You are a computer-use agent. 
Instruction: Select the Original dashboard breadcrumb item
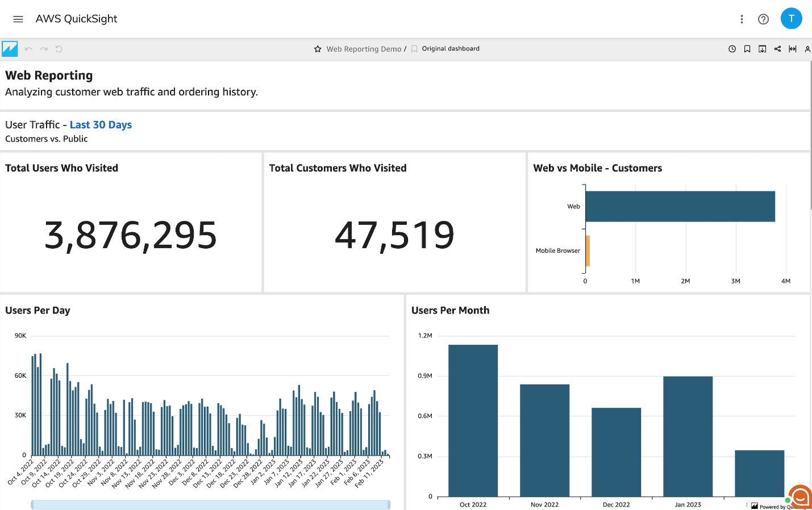pyautogui.click(x=451, y=48)
